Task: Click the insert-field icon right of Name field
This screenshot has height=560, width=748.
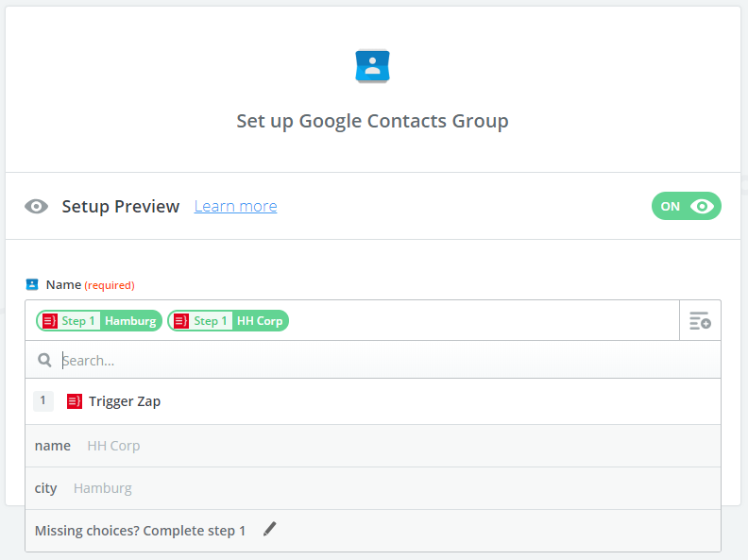Action: (700, 321)
